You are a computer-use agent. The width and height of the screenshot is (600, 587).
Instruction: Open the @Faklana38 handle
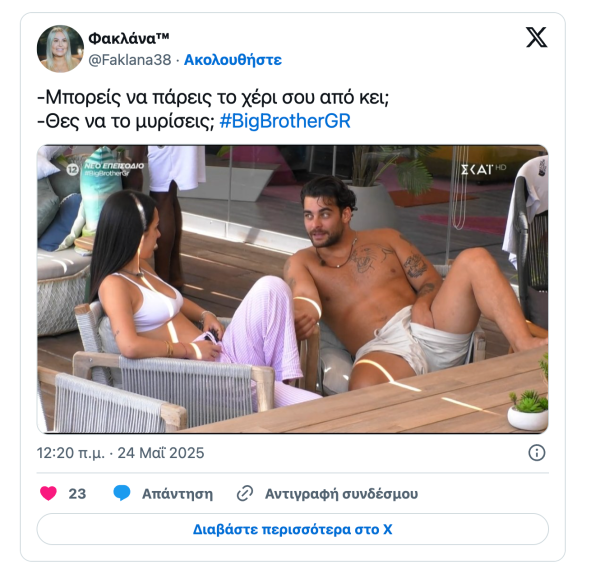tap(130, 60)
